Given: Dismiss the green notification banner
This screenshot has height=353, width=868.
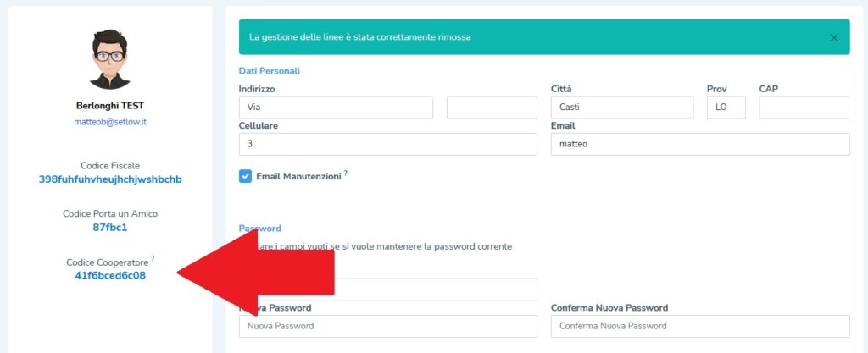Looking at the screenshot, I should coord(834,37).
